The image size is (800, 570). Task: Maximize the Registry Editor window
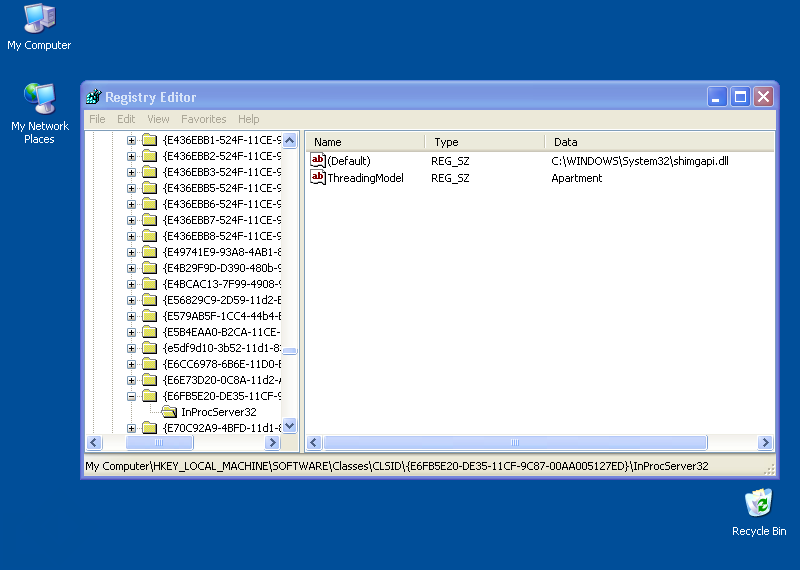tap(740, 96)
